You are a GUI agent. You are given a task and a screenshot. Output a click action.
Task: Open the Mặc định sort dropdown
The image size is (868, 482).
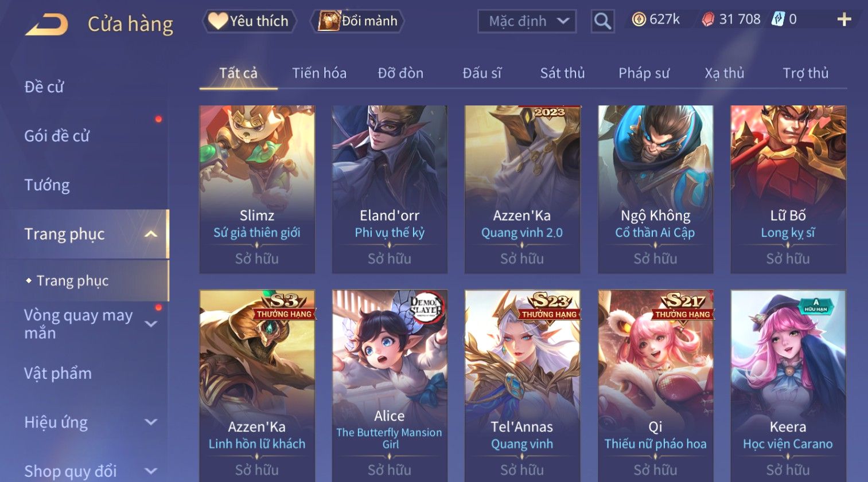point(527,21)
